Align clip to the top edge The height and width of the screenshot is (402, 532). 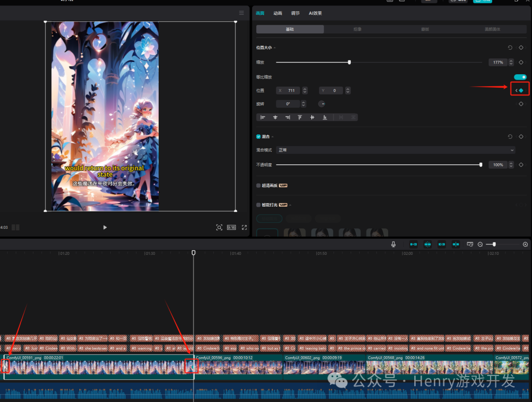point(300,117)
